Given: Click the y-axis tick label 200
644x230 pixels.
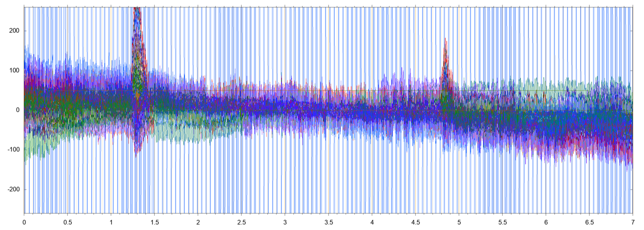Looking at the screenshot, I should pyautogui.click(x=14, y=31).
